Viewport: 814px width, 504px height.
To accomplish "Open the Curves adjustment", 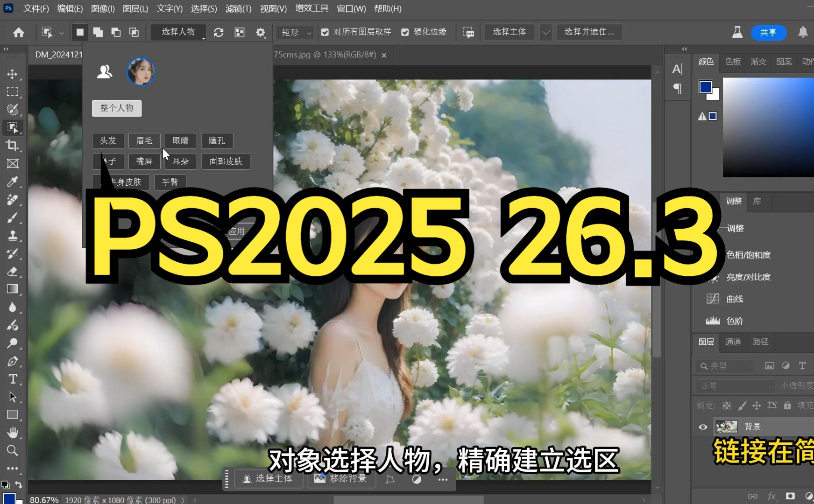I will point(735,299).
